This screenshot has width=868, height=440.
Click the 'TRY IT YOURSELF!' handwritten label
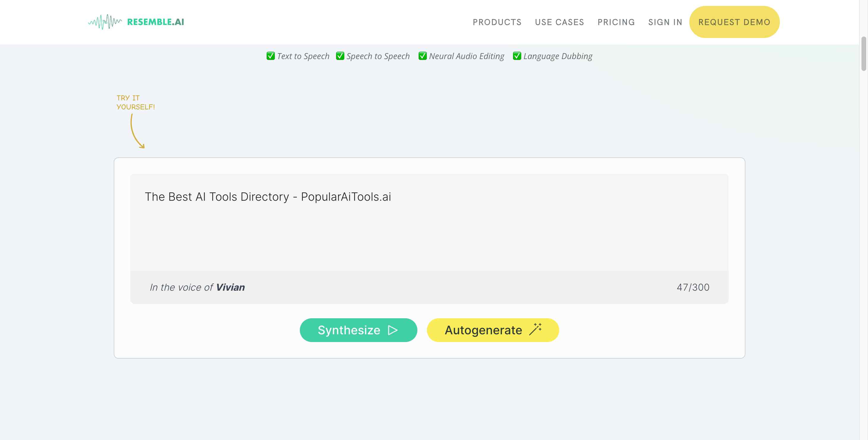(135, 102)
